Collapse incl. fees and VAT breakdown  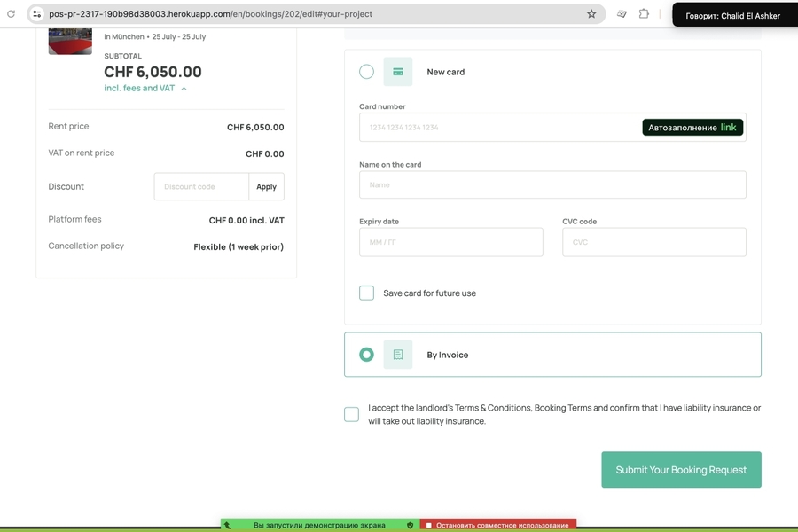tap(145, 88)
